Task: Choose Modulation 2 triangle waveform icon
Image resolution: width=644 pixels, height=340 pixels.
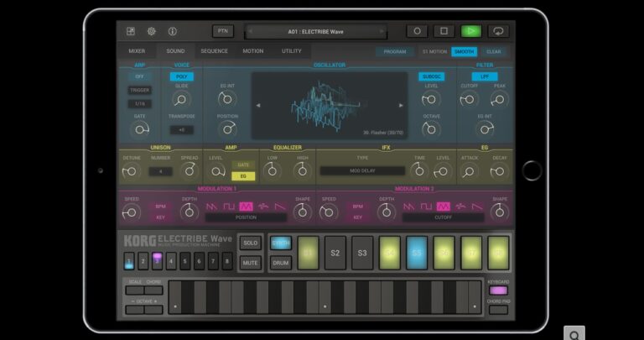Action: 443,207
